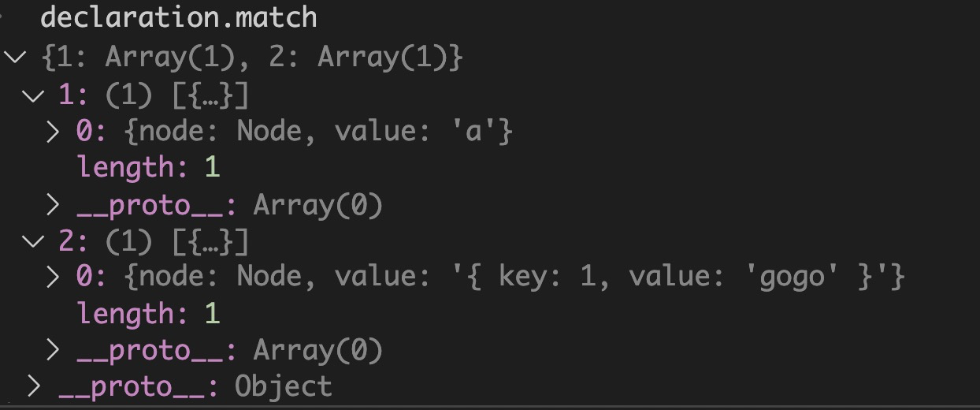Click the {node: Node, value: 'a'} preview
This screenshot has height=410, width=980.
(x=319, y=132)
